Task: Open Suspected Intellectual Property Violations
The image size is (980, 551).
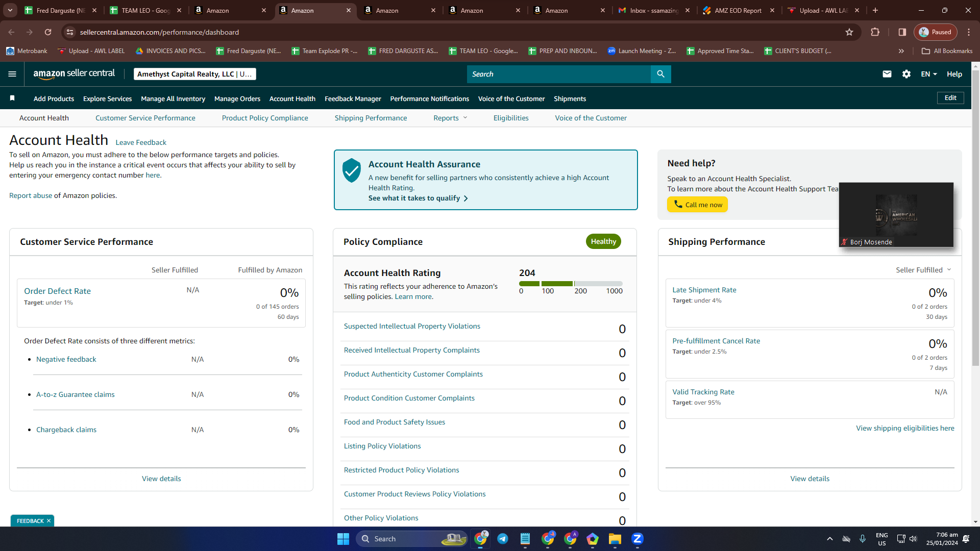Action: 412,326
